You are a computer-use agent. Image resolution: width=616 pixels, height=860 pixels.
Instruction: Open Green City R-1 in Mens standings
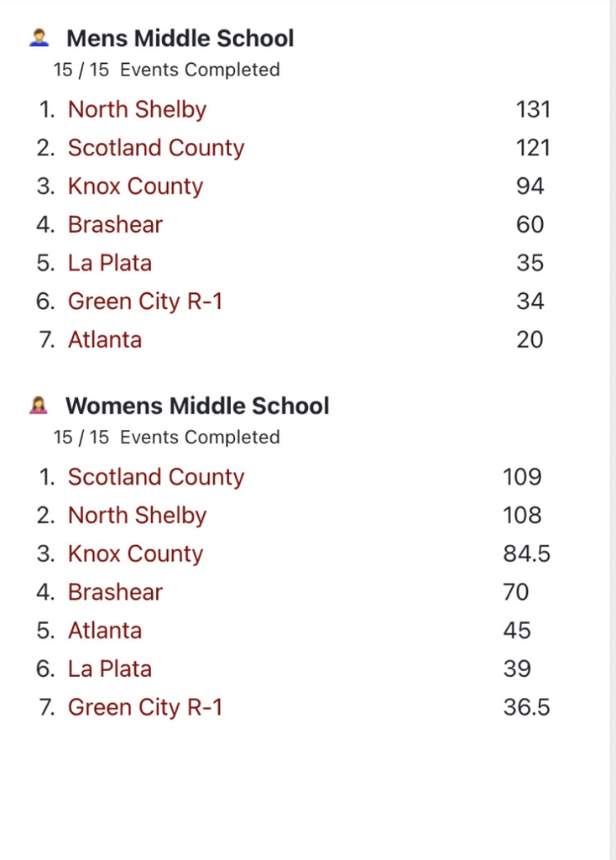coord(145,302)
